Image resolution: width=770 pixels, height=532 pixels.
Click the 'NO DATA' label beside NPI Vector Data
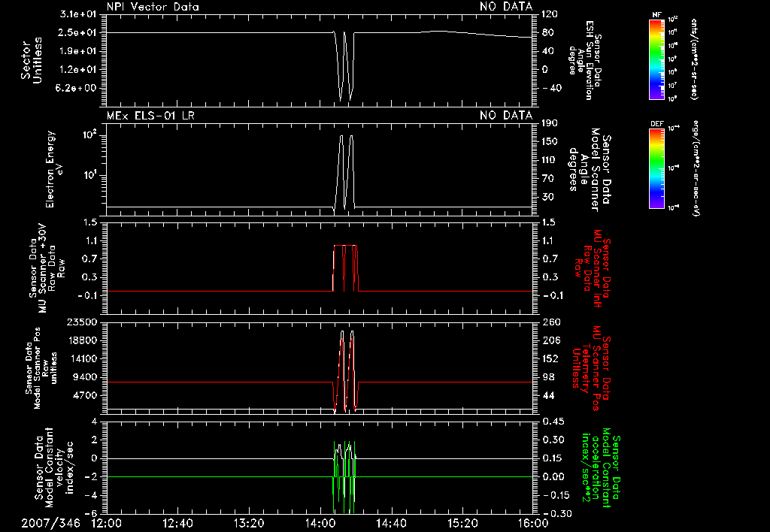tap(506, 7)
